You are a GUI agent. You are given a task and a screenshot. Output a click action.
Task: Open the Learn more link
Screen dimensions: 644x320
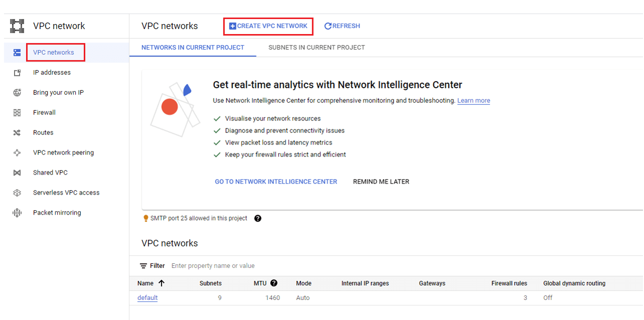pos(474,101)
